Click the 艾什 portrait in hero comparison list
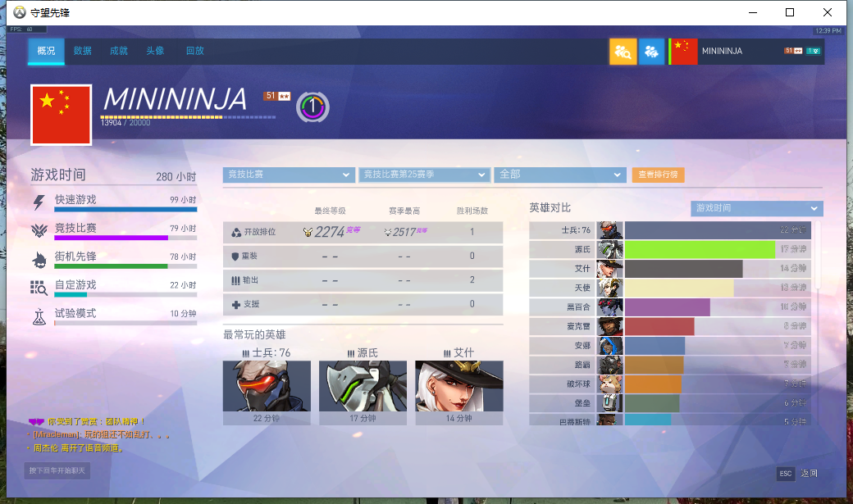The image size is (853, 504). pyautogui.click(x=610, y=269)
